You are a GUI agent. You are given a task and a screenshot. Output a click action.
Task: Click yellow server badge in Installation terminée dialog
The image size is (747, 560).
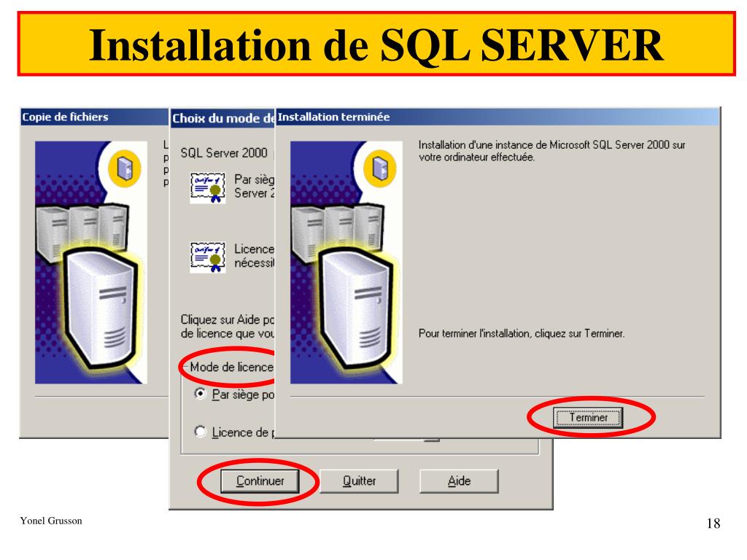(x=379, y=168)
